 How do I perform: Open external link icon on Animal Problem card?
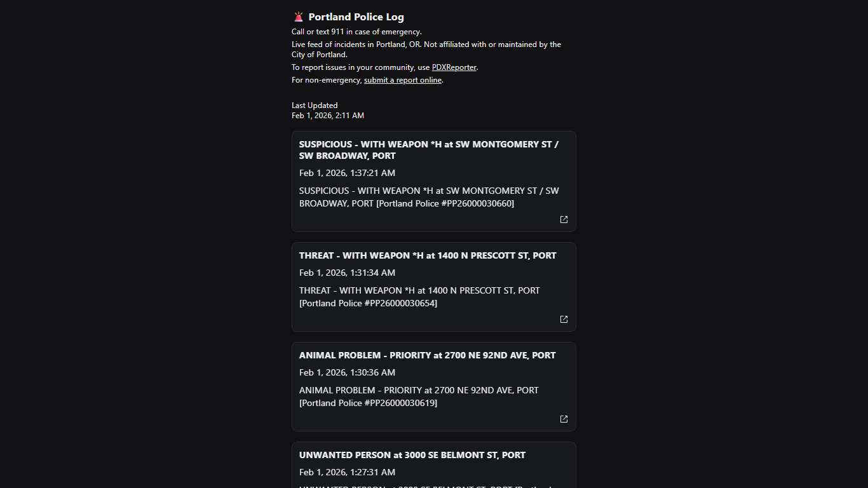(x=564, y=419)
